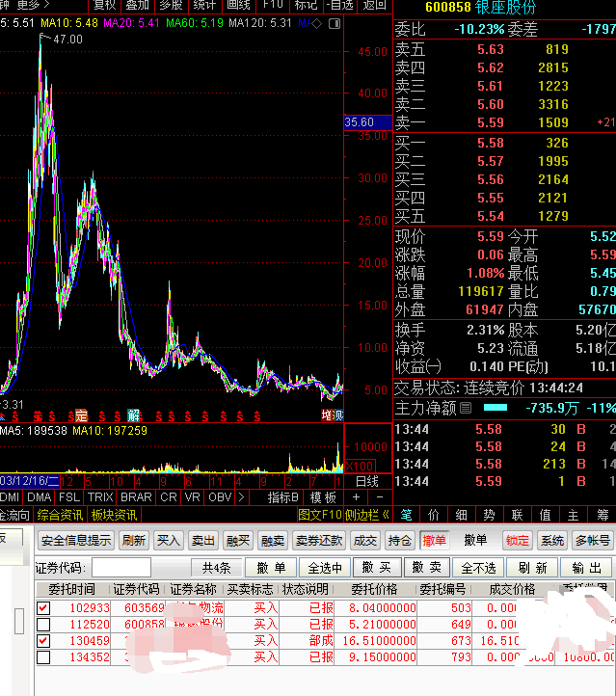This screenshot has height=696, width=616.
Task: Click the red 锁定 lock button
Action: (x=518, y=540)
